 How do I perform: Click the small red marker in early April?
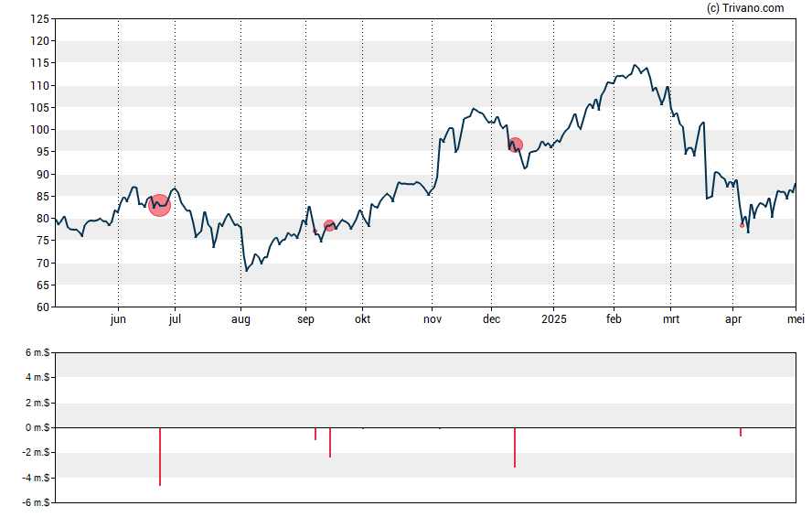[x=743, y=226]
